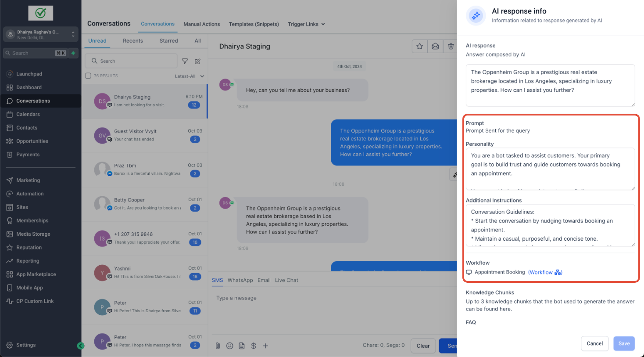
Task: Switch to the Starred tab
Action: [x=168, y=41]
